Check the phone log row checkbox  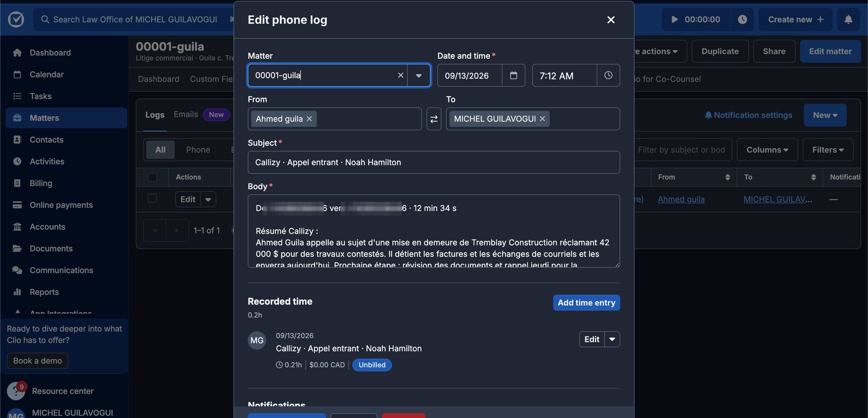[152, 199]
